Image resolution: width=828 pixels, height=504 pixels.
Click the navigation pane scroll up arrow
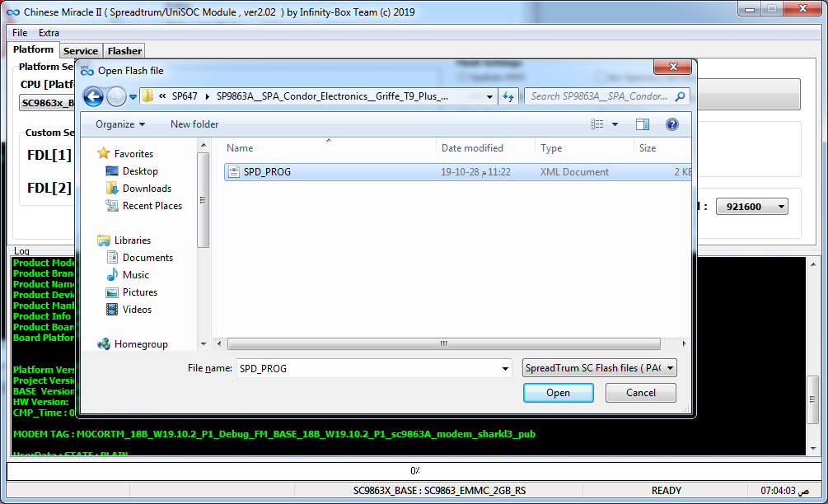pos(203,145)
